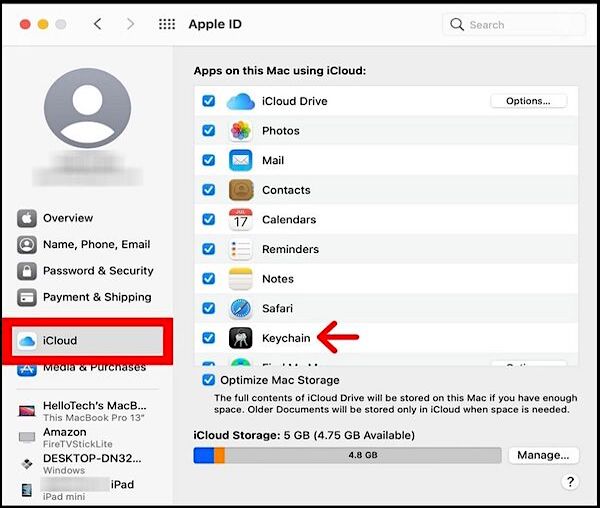The height and width of the screenshot is (508, 600).
Task: Click the Safari compass icon
Action: tap(241, 308)
